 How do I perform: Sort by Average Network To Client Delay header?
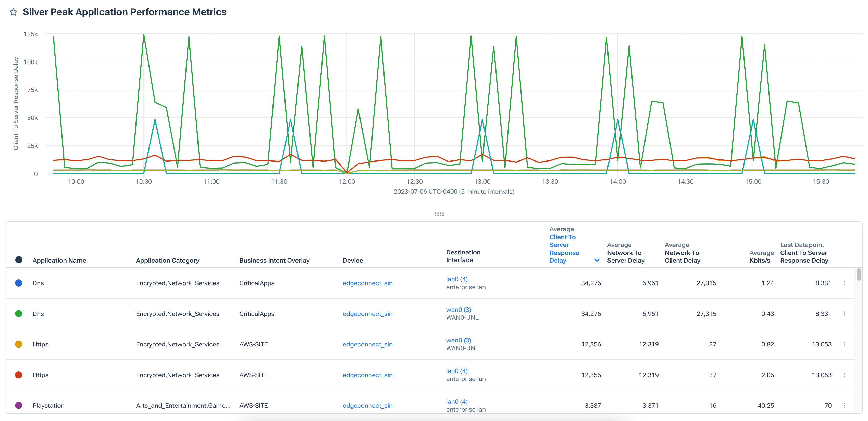click(682, 256)
